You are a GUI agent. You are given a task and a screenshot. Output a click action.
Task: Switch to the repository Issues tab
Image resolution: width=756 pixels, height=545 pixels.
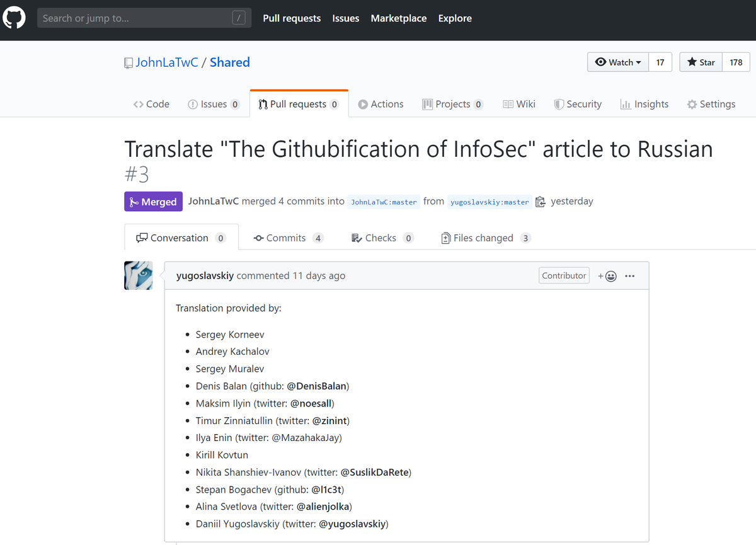pyautogui.click(x=214, y=104)
